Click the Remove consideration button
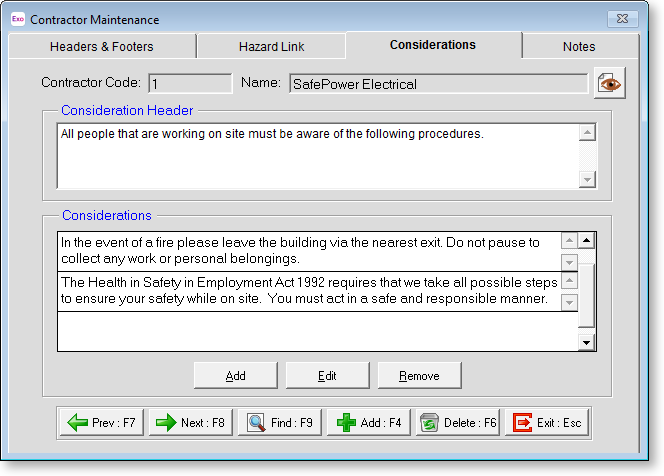The image size is (664, 476). pos(419,375)
